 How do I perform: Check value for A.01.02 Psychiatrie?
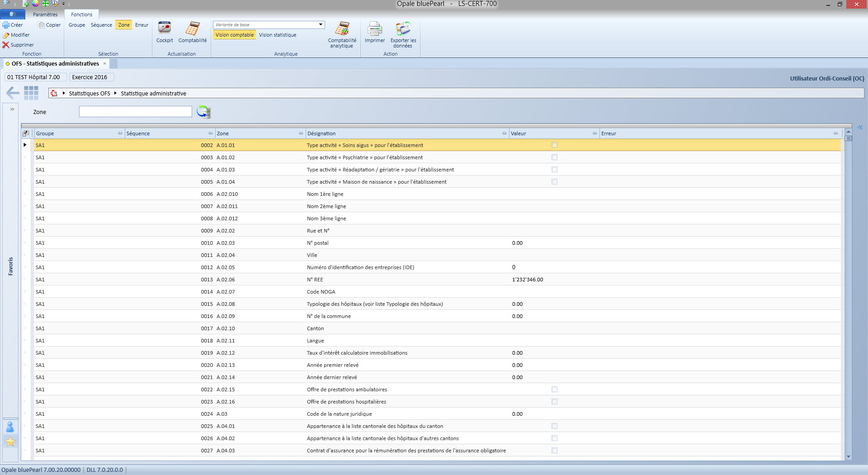(x=554, y=157)
